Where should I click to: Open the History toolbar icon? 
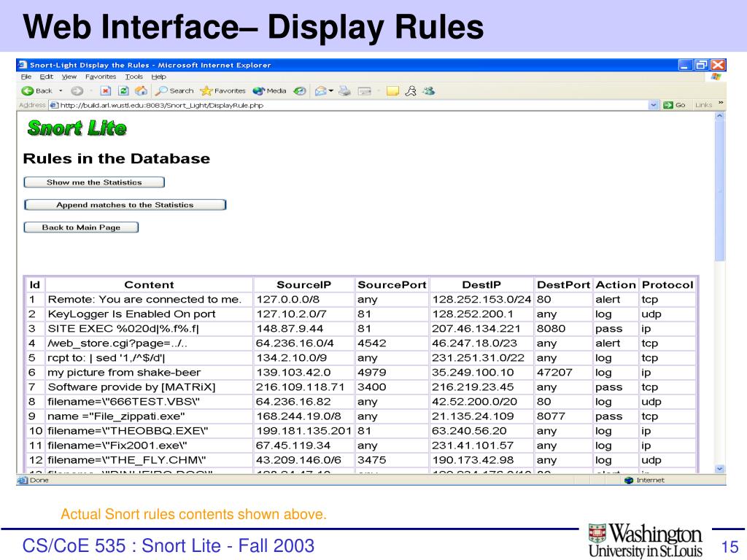coord(299,90)
